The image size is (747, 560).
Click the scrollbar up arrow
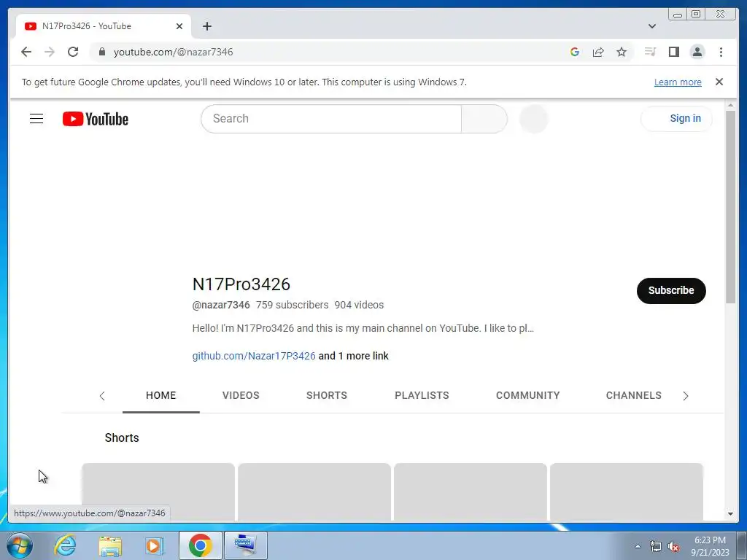tap(730, 105)
